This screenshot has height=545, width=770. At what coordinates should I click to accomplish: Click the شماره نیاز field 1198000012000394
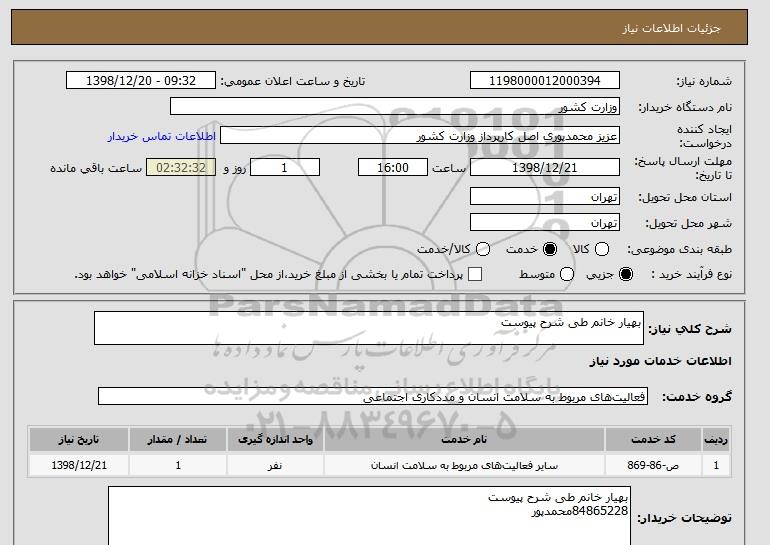point(545,81)
